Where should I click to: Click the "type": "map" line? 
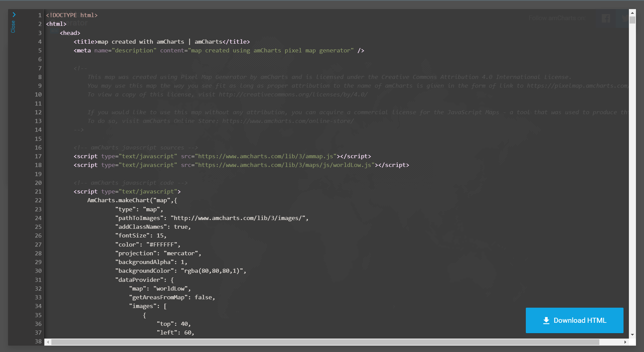tap(139, 209)
